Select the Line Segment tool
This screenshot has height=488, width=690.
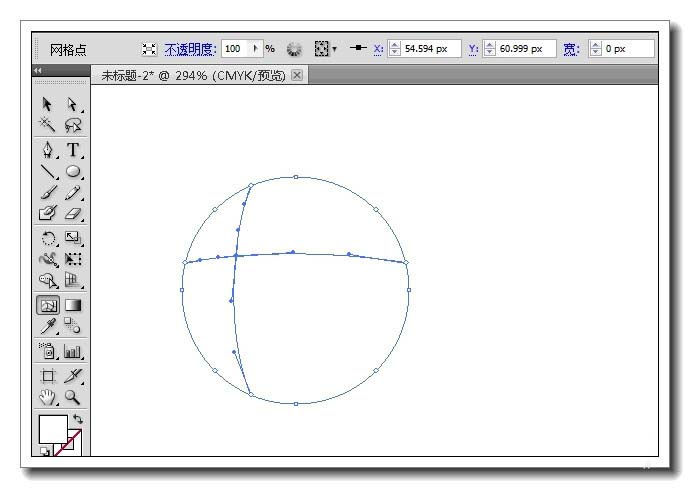click(48, 172)
